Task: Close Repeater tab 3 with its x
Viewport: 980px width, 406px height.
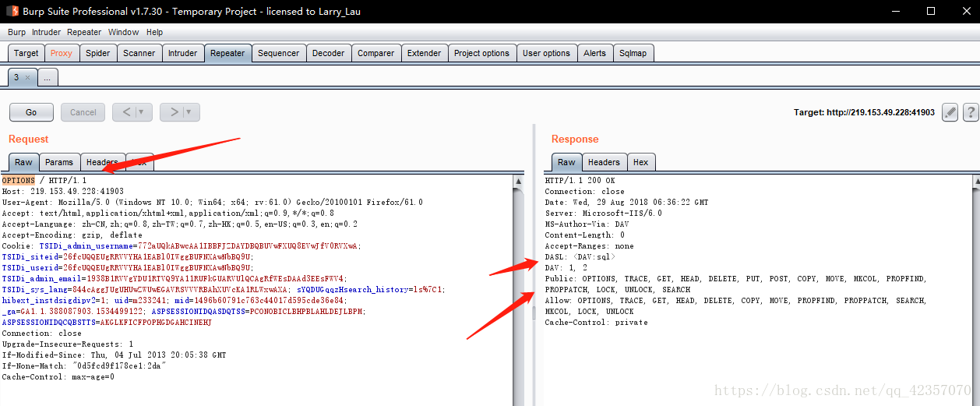Action: pyautogui.click(x=27, y=77)
